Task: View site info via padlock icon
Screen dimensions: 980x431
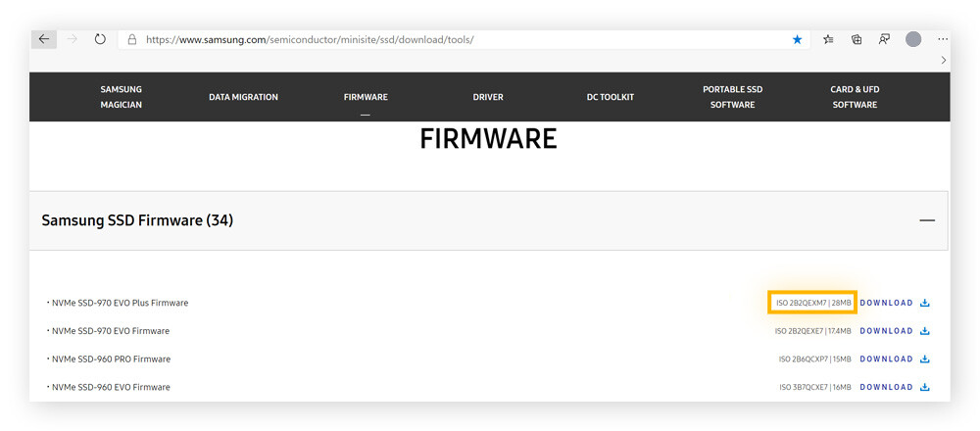Action: pos(131,39)
